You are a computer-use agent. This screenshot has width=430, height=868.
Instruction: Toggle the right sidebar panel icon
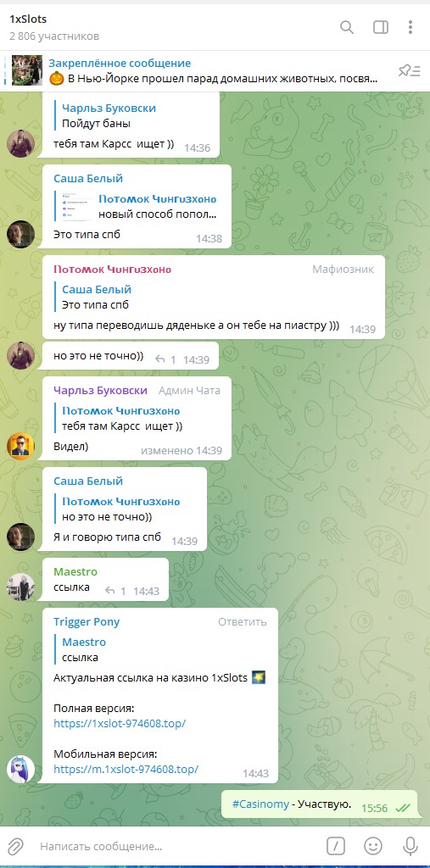[381, 27]
